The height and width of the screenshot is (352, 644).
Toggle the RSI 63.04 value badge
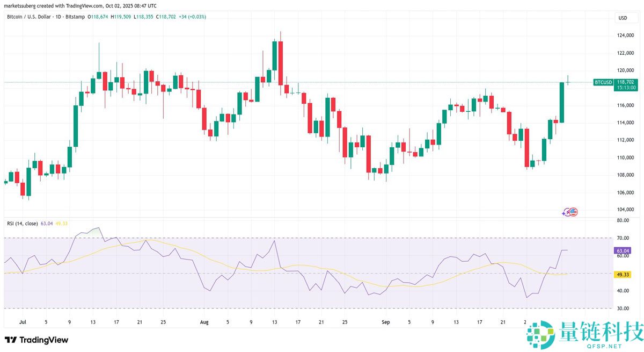click(x=623, y=249)
